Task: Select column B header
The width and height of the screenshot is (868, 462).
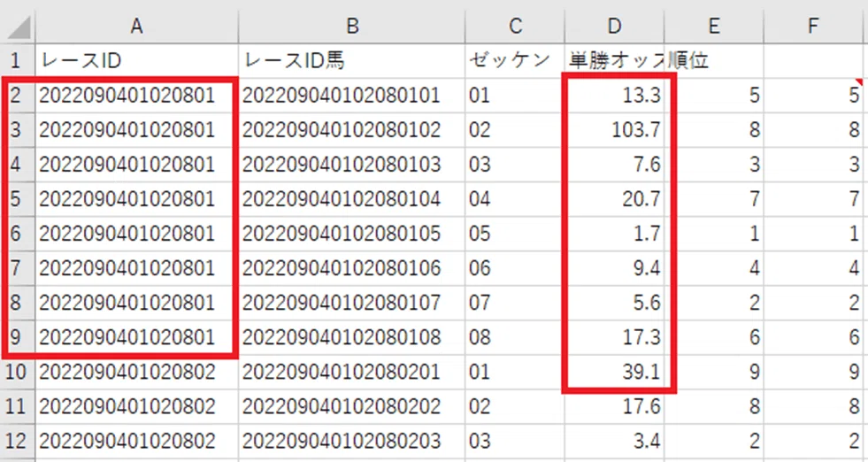Action: [x=352, y=26]
